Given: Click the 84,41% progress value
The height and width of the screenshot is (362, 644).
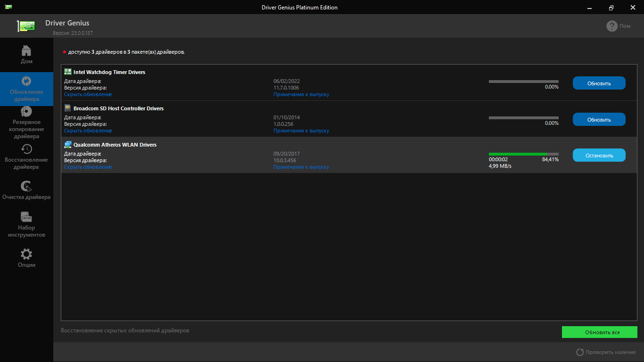Looking at the screenshot, I should pyautogui.click(x=550, y=159).
